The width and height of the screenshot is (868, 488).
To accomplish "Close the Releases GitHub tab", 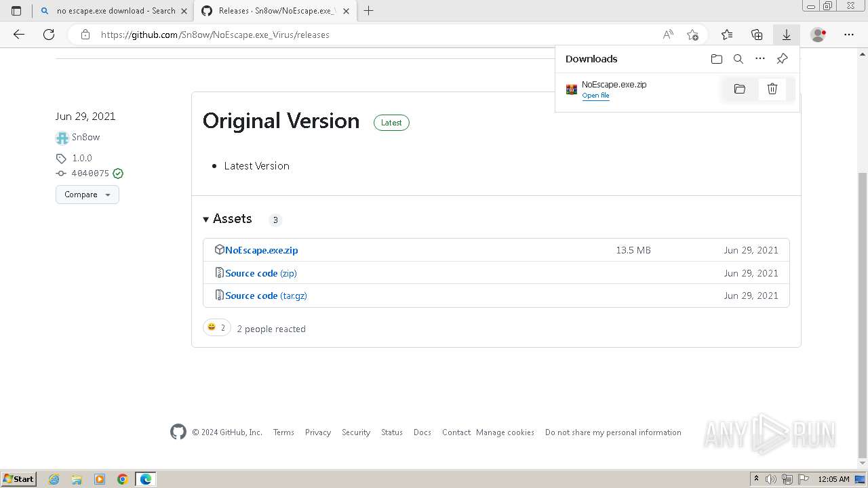I will [346, 11].
